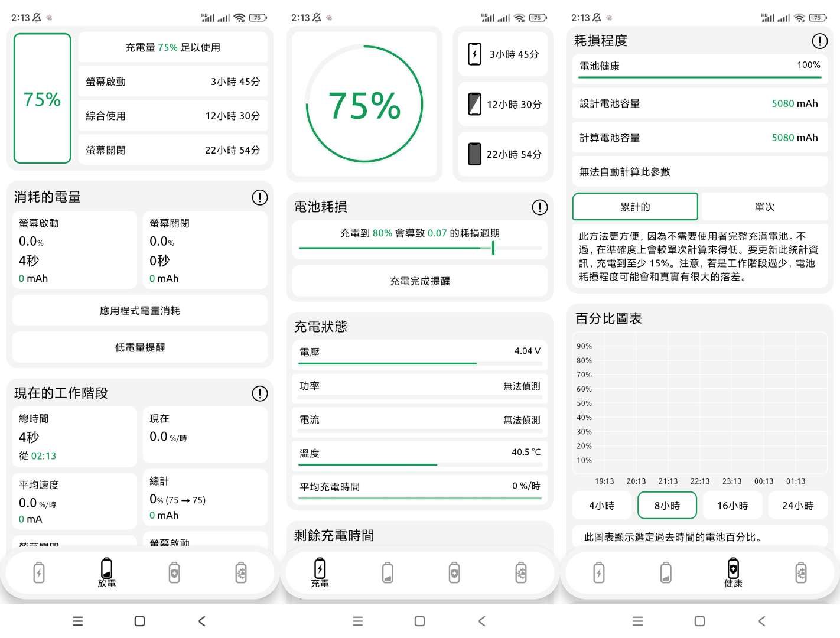Open 健康 tab in right screen nav bar
The image size is (840, 638).
tap(733, 572)
